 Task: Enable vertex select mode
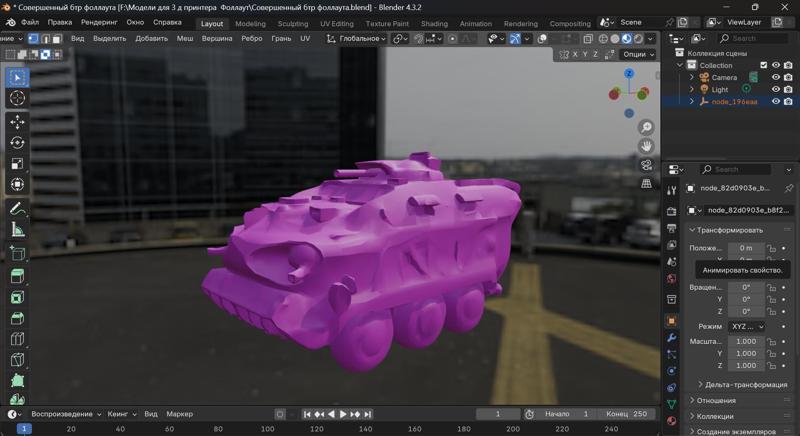(33, 39)
